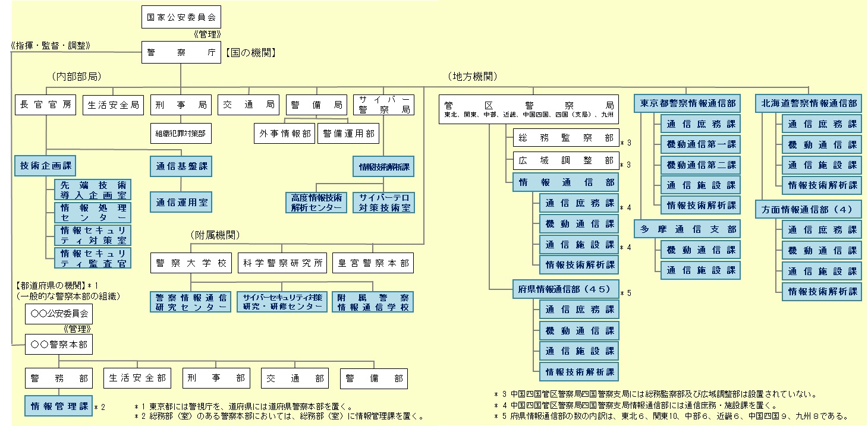Select the 警察大学校 box
Image resolution: width=868 pixels, height=426 pixels.
click(191, 263)
